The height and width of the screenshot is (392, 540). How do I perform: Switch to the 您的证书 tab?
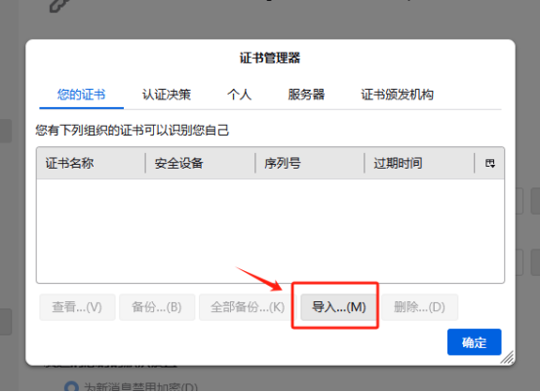click(81, 95)
